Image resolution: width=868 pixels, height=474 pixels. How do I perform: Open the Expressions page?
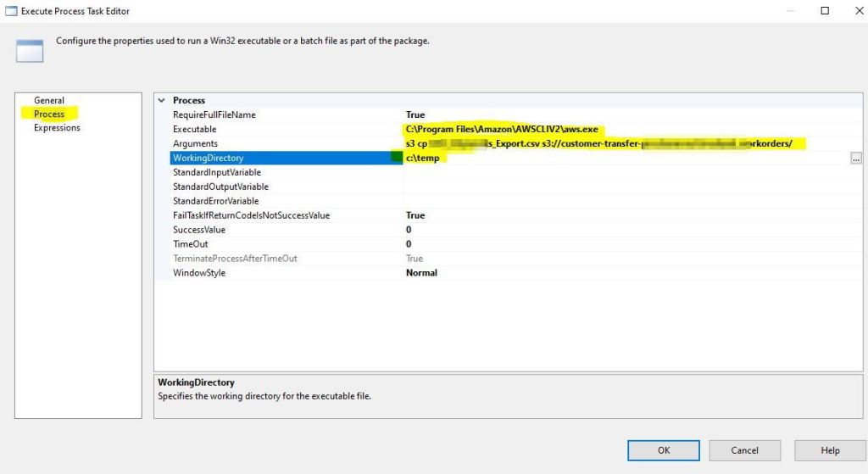click(x=57, y=128)
